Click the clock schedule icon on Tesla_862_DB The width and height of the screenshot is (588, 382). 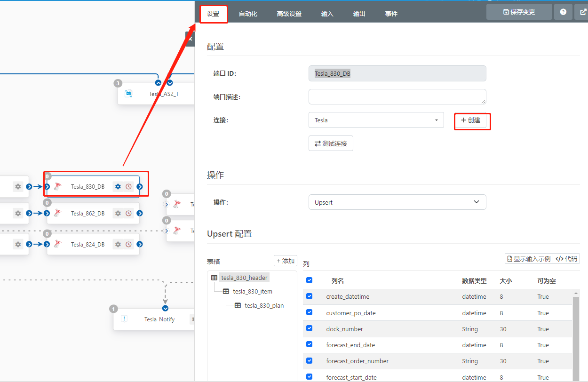pyautogui.click(x=128, y=213)
